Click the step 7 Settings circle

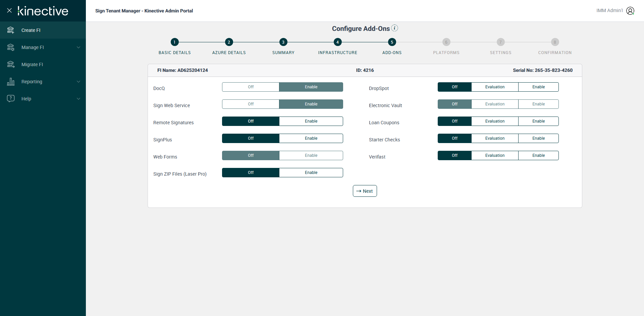tap(500, 42)
